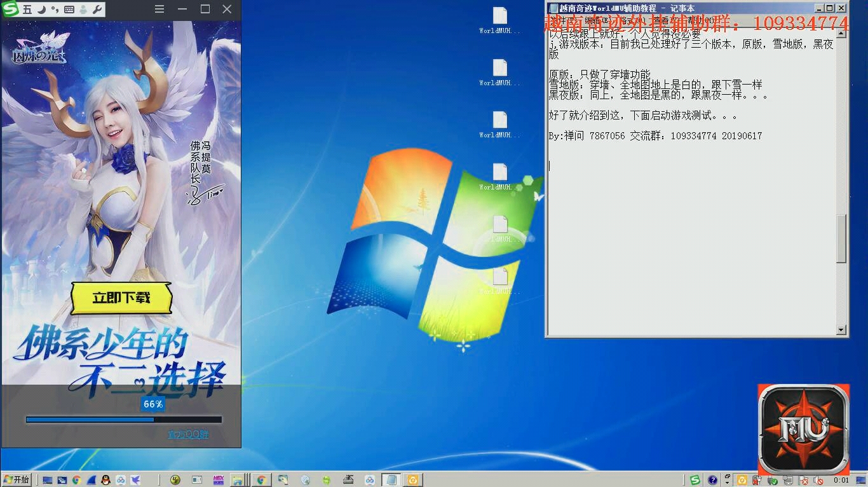Click the green Sogou S language bar icon
Image resolution: width=868 pixels, height=487 pixels.
695,480
